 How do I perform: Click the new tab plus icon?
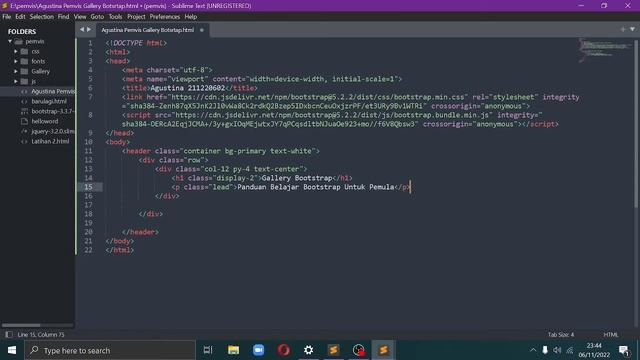click(622, 29)
